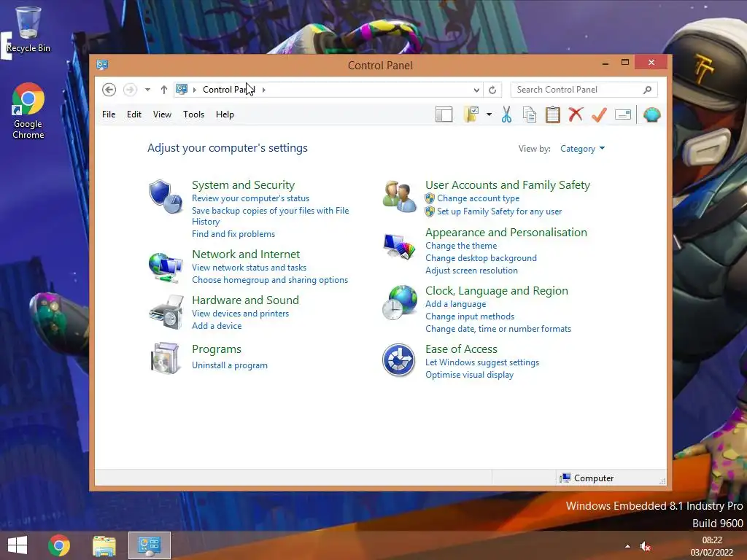Click the Control Panel breadcrumb chevron
Image resolution: width=747 pixels, height=560 pixels.
point(263,90)
